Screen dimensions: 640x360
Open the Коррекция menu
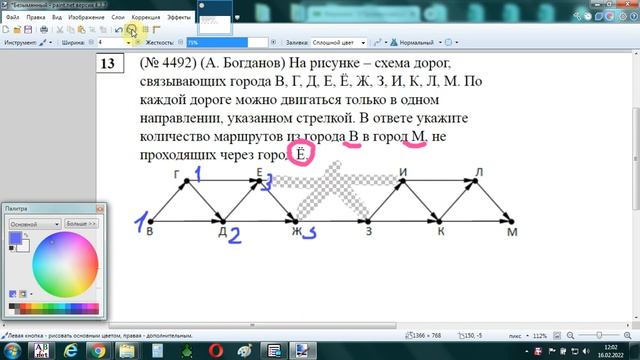tap(146, 17)
